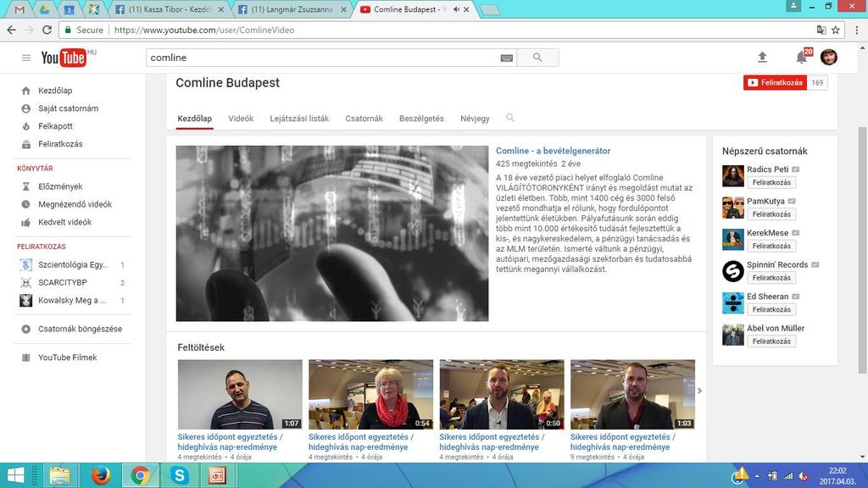
Task: Open the on-screen keyboard in search box
Action: point(507,58)
